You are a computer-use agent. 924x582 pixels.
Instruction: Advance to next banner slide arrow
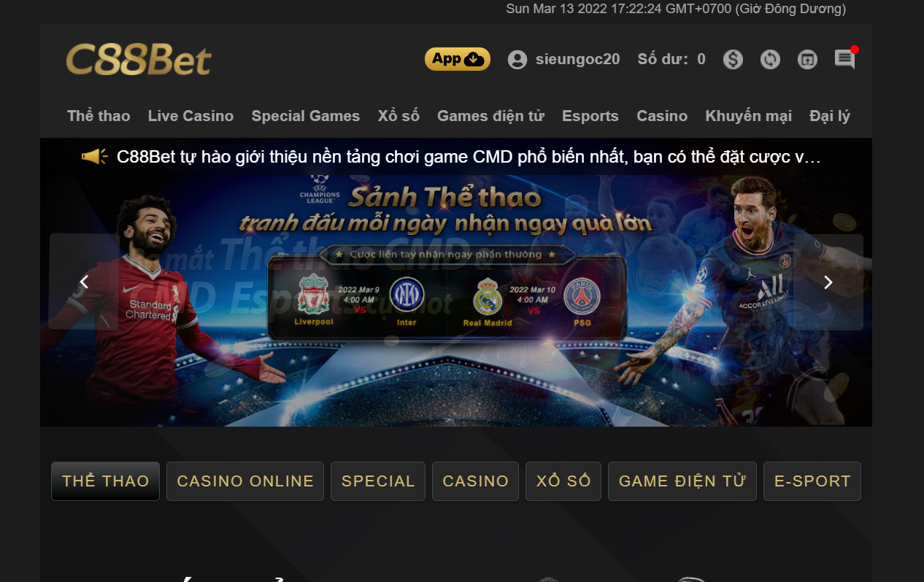(x=828, y=282)
